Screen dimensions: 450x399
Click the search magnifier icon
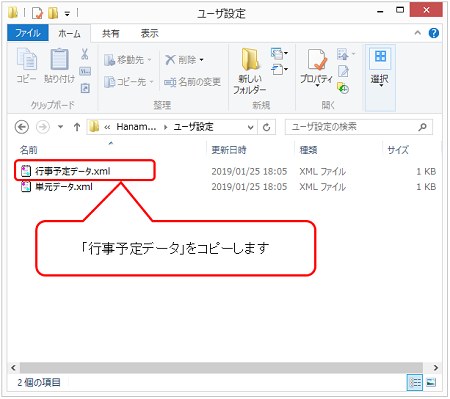[423, 127]
